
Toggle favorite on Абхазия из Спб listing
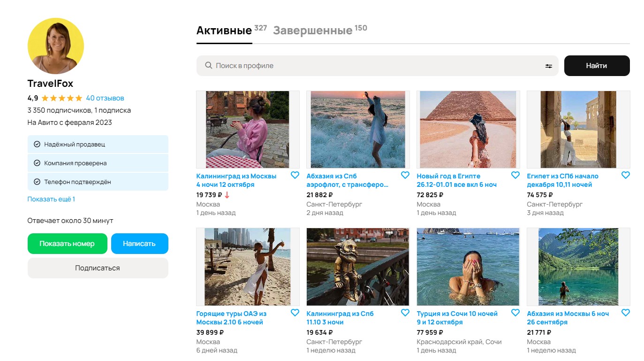[405, 175]
